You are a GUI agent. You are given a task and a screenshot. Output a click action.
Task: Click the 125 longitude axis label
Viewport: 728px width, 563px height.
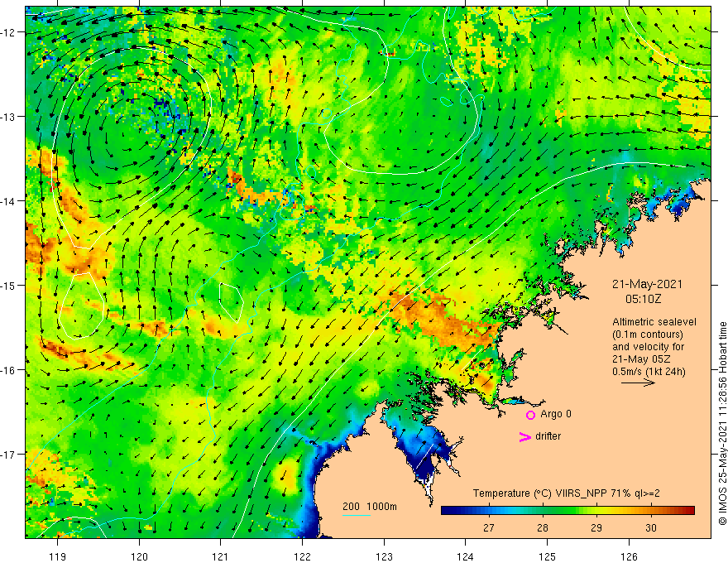547,556
